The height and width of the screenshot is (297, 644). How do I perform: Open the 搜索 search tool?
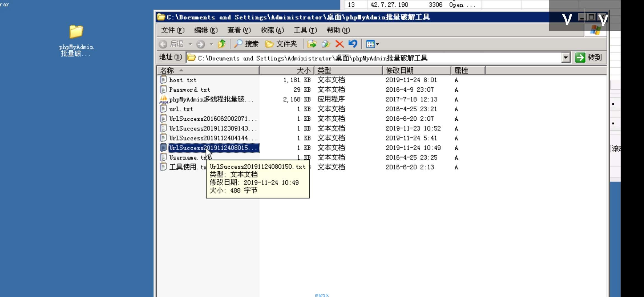click(246, 44)
